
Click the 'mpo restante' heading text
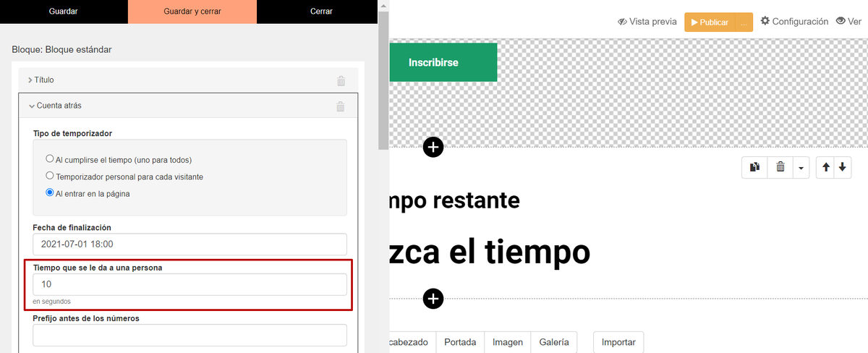click(454, 200)
